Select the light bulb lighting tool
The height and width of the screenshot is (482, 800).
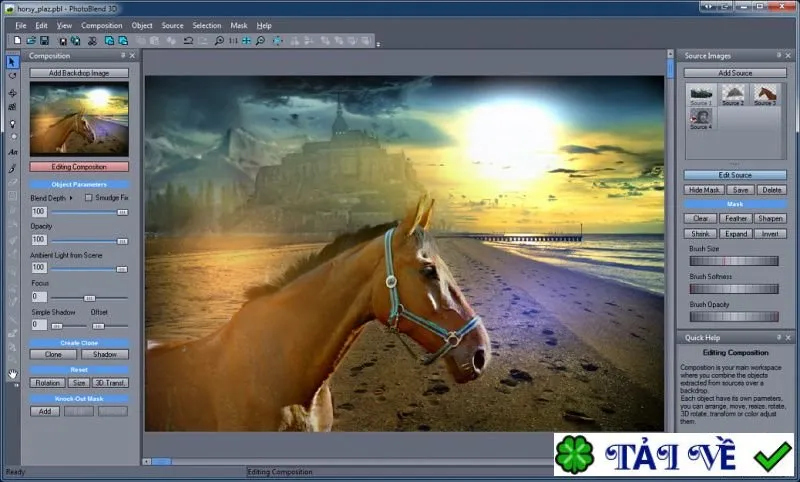12,123
